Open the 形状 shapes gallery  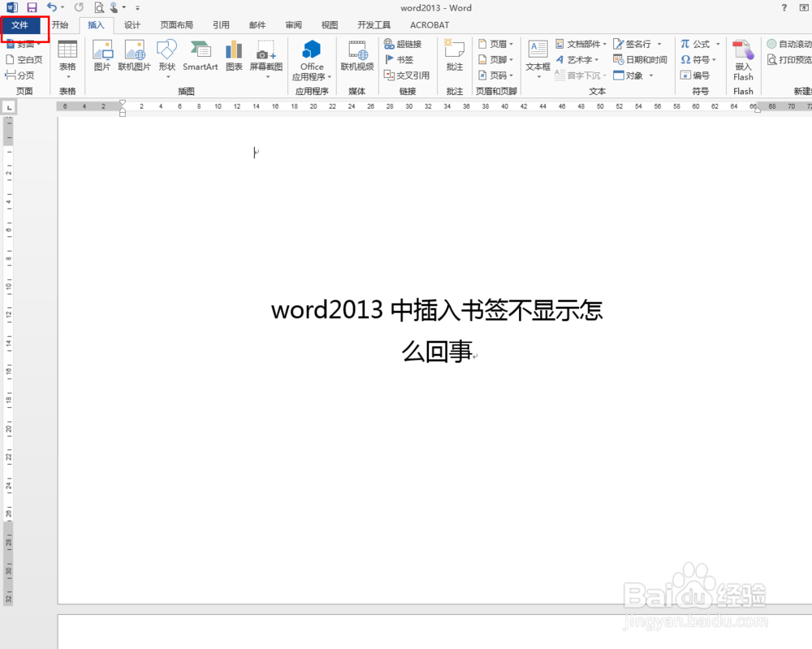(x=166, y=59)
